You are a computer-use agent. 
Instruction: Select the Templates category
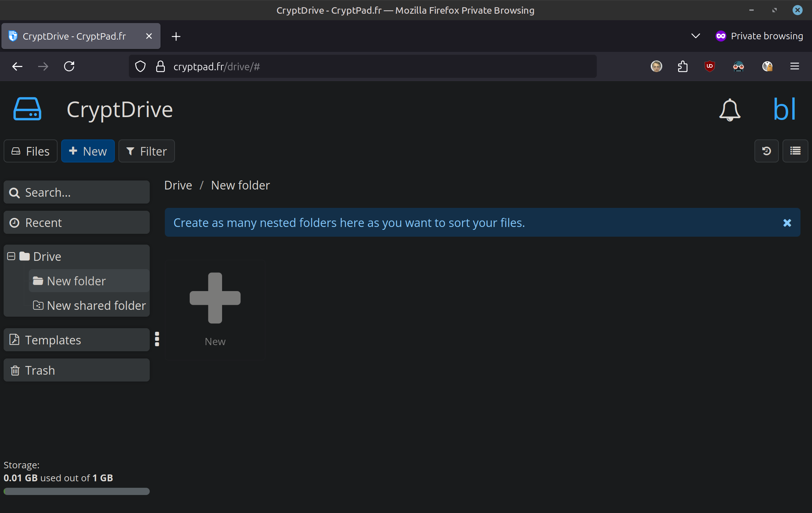76,340
